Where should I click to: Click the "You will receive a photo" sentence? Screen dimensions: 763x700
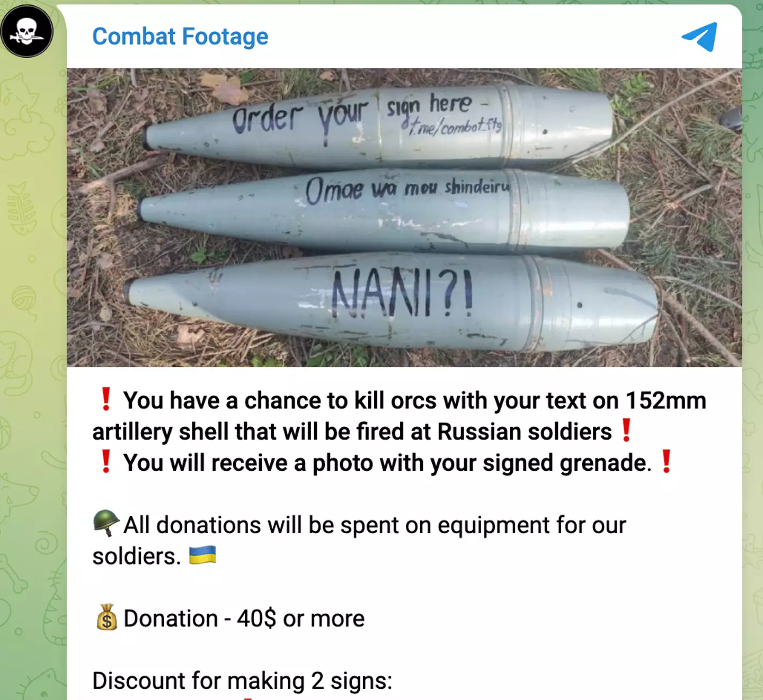(x=387, y=462)
